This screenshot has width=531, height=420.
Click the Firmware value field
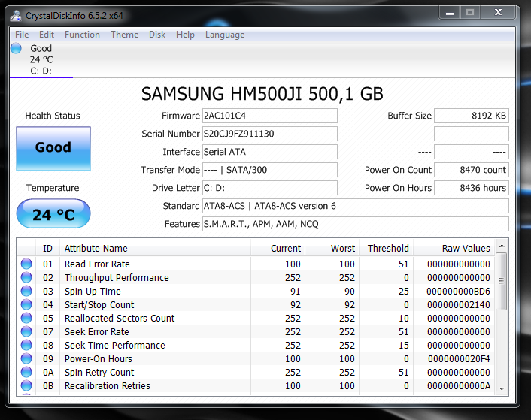[269, 116]
